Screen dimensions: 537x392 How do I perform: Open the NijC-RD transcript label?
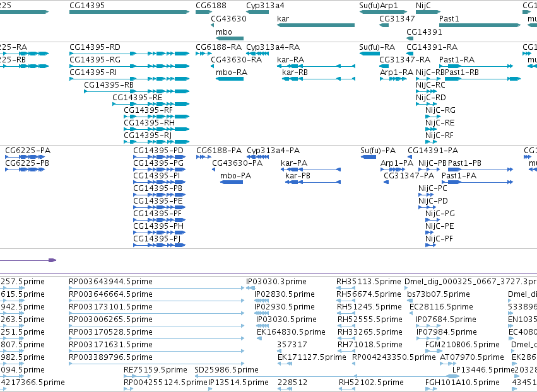[431, 98]
